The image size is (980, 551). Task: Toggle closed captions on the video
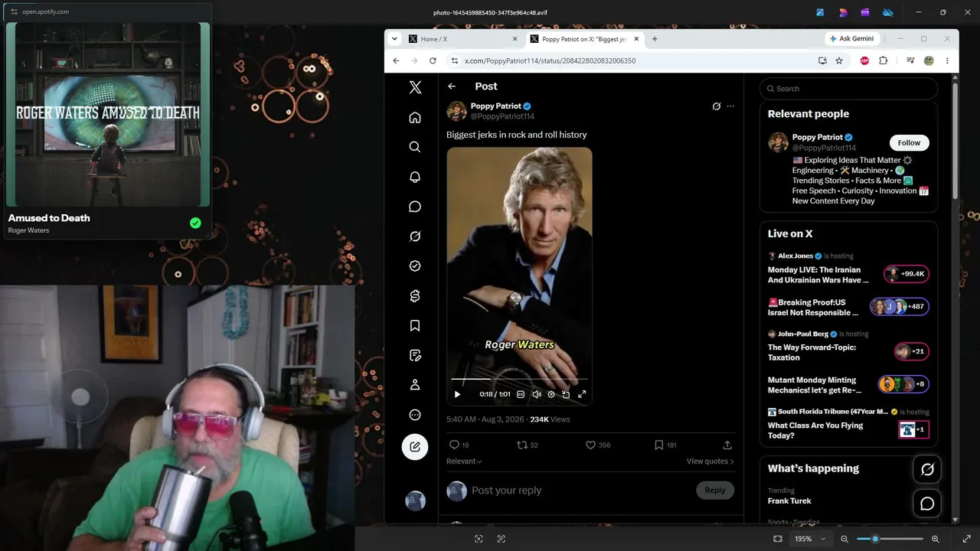[x=521, y=394]
